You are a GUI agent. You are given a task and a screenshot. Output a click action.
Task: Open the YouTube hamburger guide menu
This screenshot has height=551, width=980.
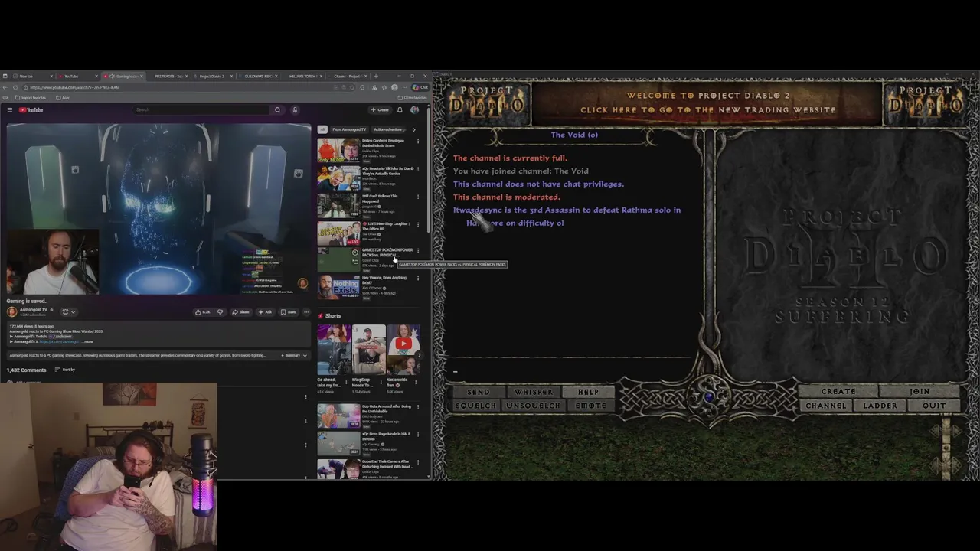10,110
